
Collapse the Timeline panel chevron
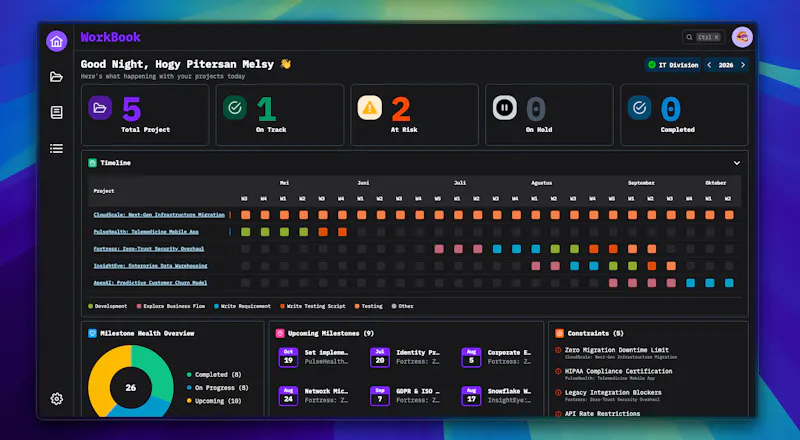737,163
